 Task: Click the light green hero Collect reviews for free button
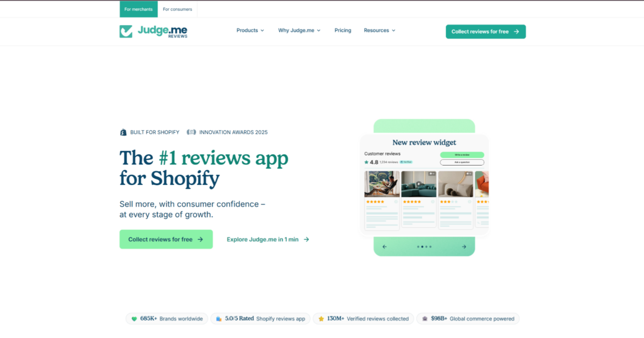(166, 239)
